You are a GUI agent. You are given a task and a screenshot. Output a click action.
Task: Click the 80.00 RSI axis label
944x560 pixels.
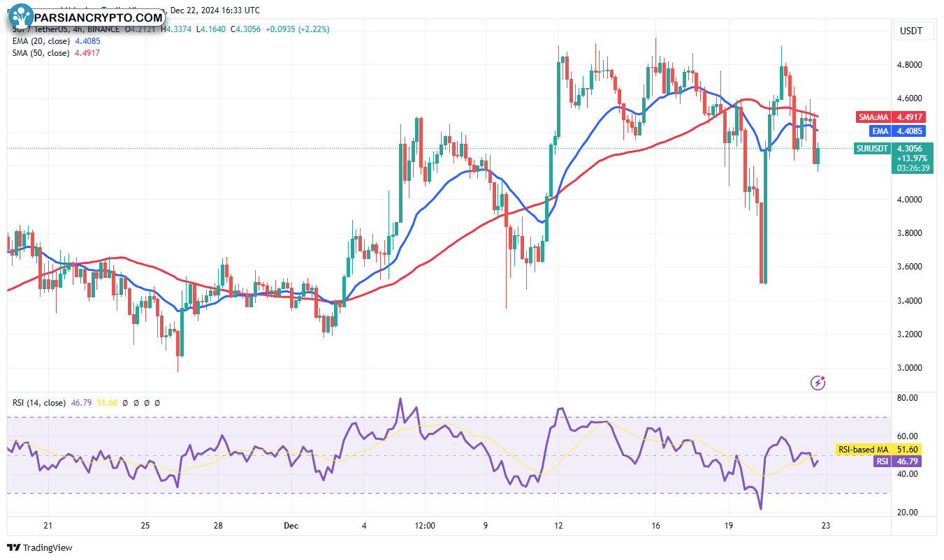click(x=907, y=398)
